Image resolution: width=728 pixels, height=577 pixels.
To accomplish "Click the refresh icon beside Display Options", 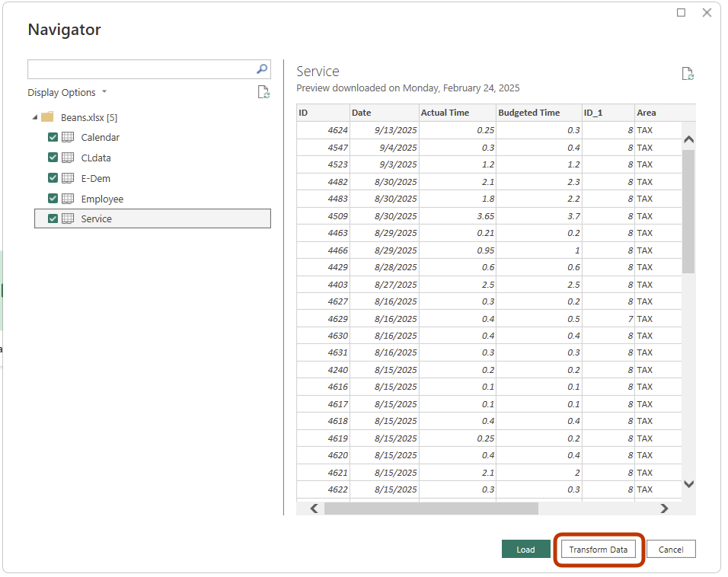I will coord(263,92).
